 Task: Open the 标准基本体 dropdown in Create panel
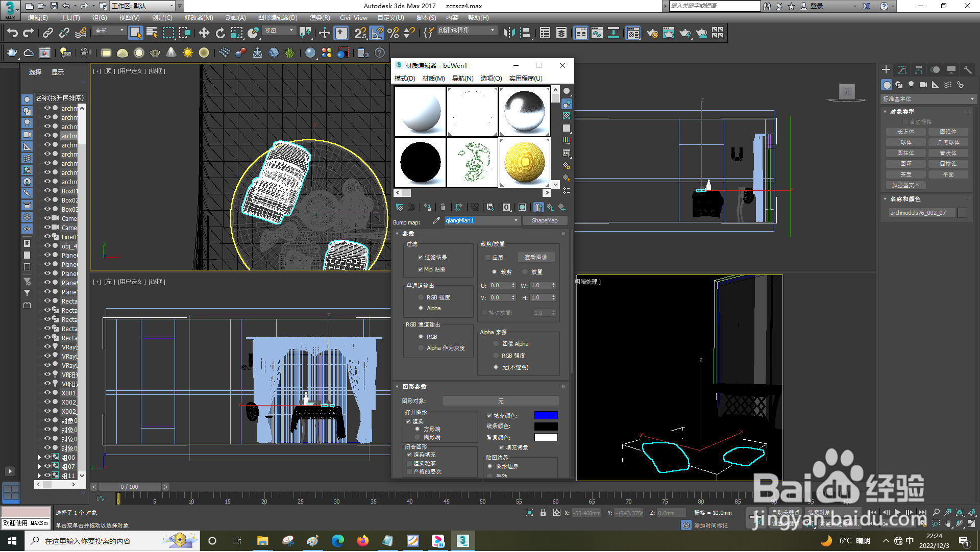[928, 99]
